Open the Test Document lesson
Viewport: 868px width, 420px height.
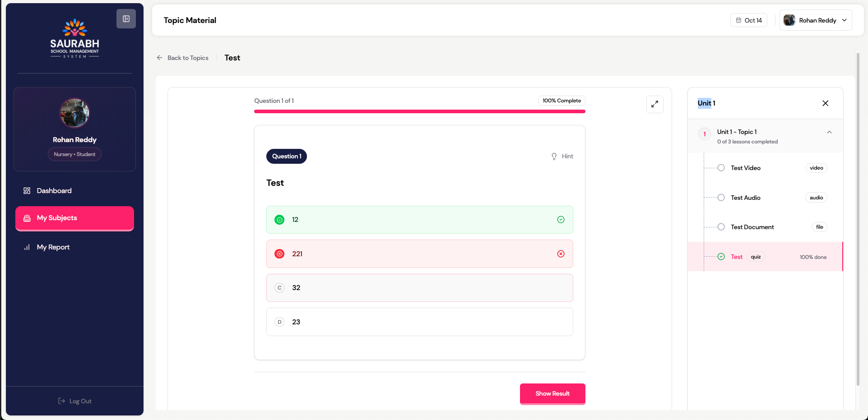pos(752,227)
